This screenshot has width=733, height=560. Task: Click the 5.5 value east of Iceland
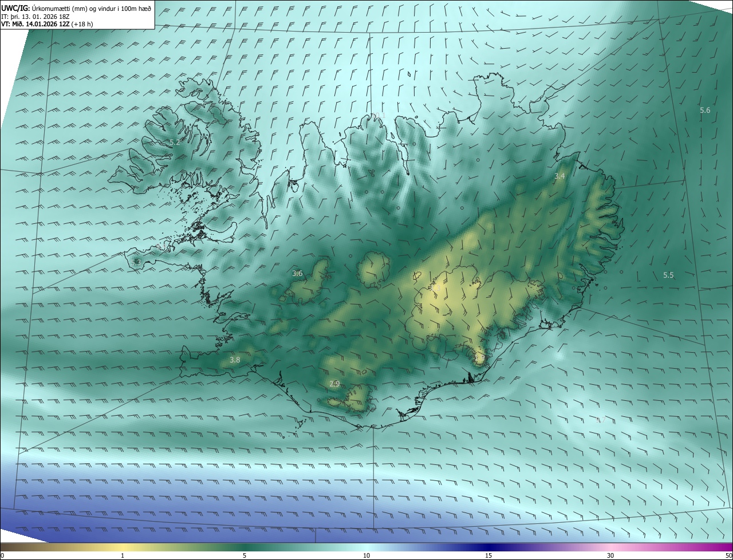pos(668,275)
